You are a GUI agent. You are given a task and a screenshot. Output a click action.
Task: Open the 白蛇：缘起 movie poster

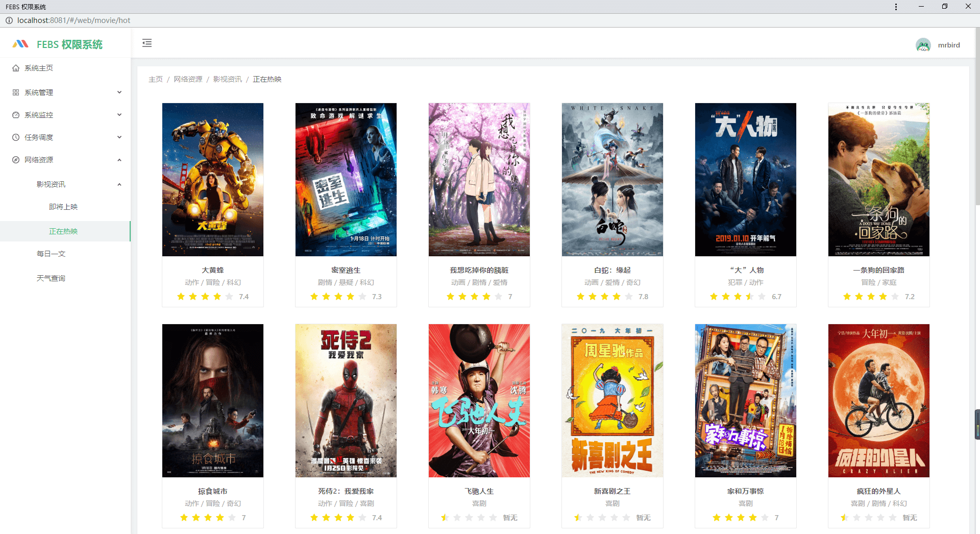(x=612, y=180)
